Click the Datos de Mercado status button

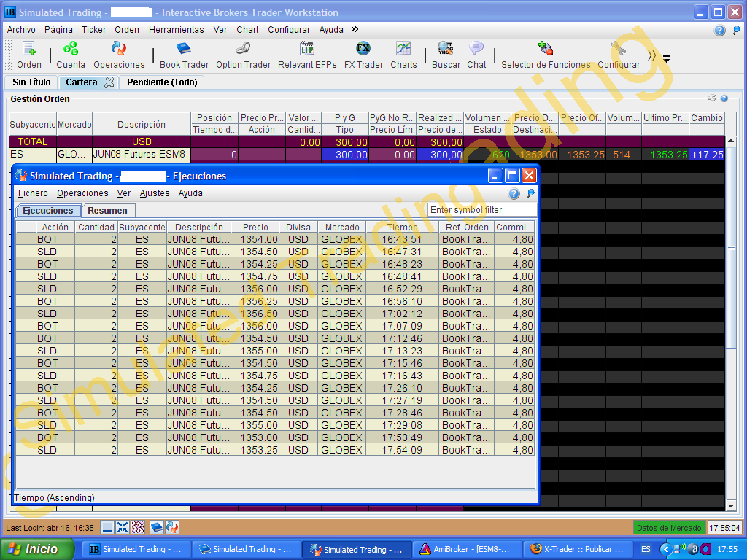(669, 528)
